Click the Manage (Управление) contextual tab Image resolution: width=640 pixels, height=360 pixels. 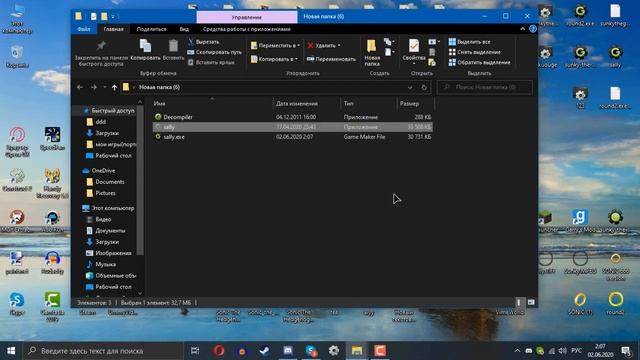(x=247, y=17)
